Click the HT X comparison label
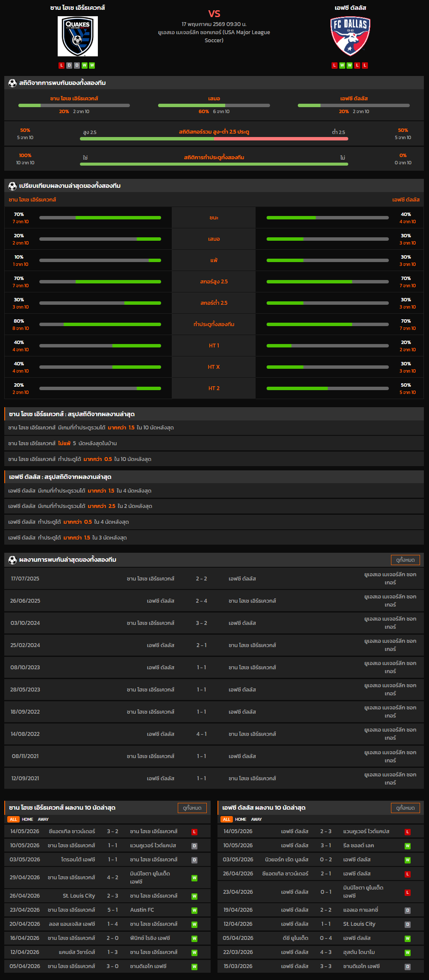The width and height of the screenshot is (429, 980). click(x=214, y=367)
